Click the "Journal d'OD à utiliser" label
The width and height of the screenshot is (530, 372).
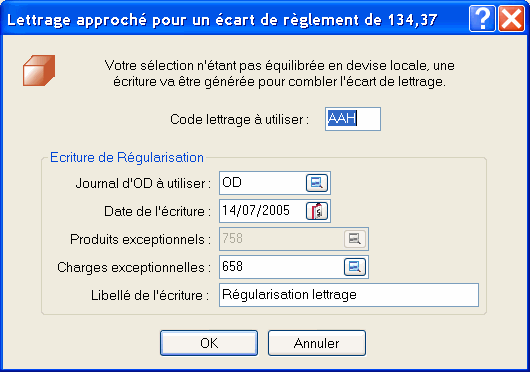(143, 183)
